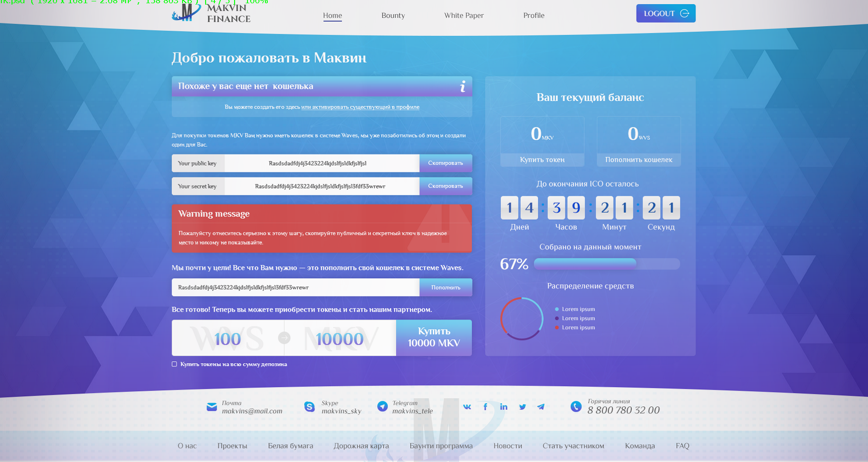868x462 pixels.
Task: Click the Telegram contact icon beside makvins_tele
Action: tap(382, 406)
